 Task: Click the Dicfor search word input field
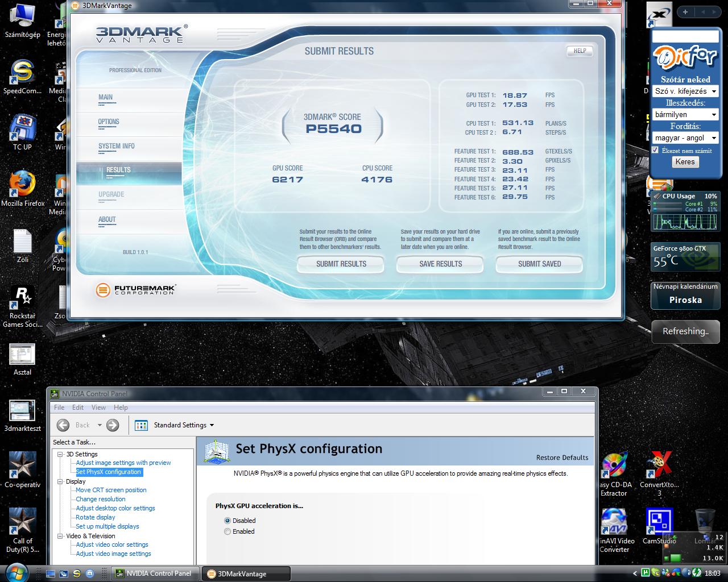point(685,36)
